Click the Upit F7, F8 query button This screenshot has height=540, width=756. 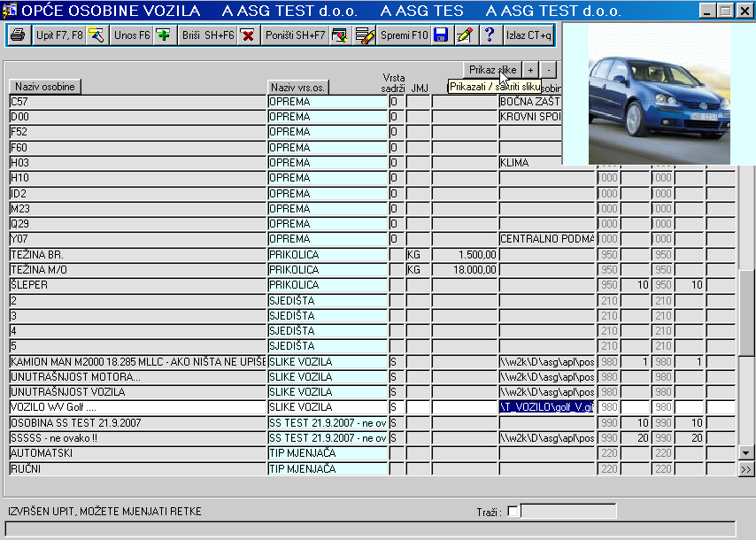[x=59, y=35]
